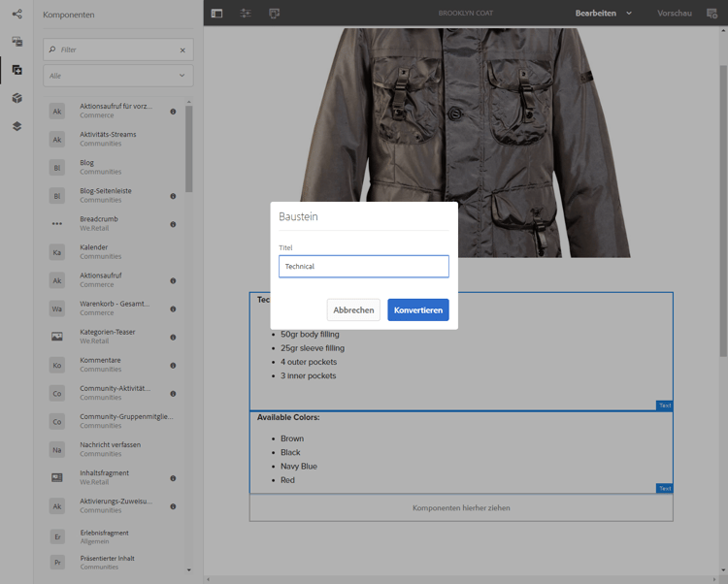Click the component list vertical scrollbar

[x=188, y=150]
